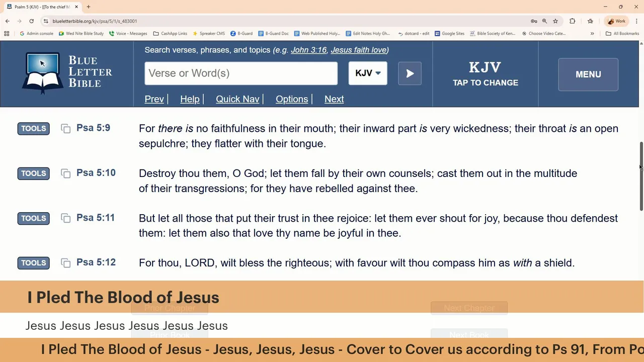Open TOOLS for Psa 5:10

tap(34, 173)
